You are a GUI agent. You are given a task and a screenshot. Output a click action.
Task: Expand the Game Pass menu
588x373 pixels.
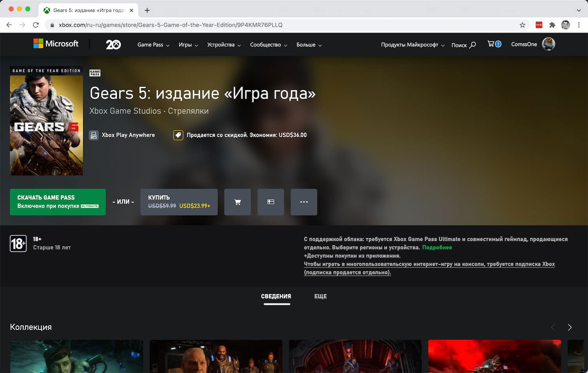153,45
